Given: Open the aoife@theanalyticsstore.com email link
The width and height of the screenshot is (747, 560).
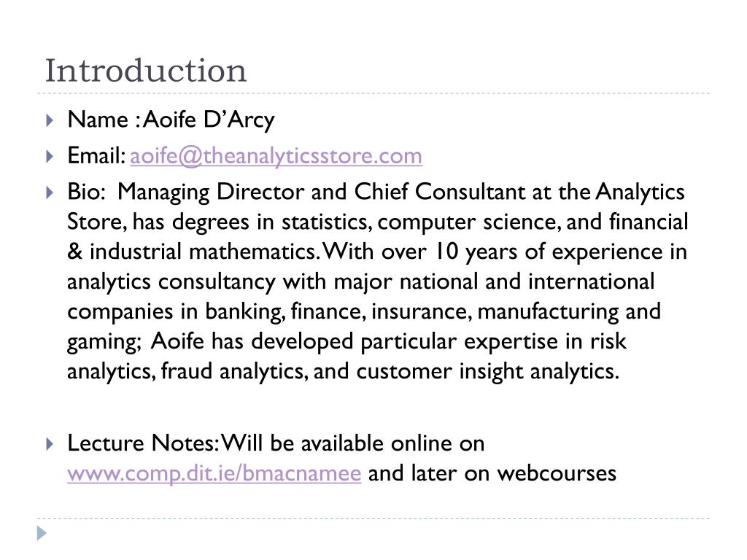Looking at the screenshot, I should click(276, 156).
